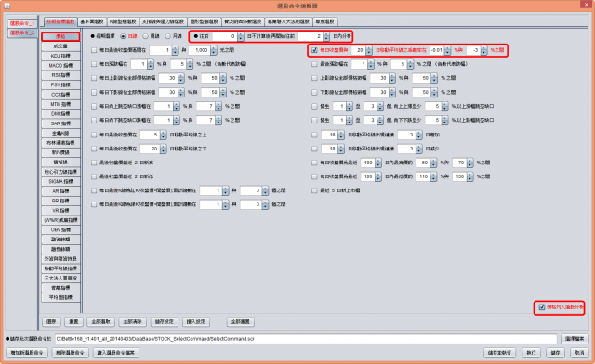Select the BR 指標 sidebar button
Screen dimensions: 595x364
click(x=60, y=201)
